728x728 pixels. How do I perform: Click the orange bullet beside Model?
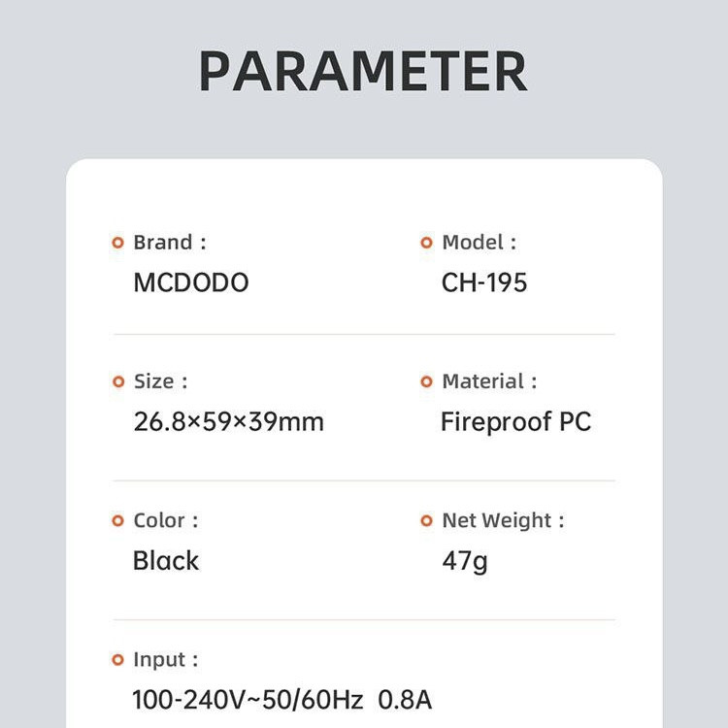[x=426, y=243]
